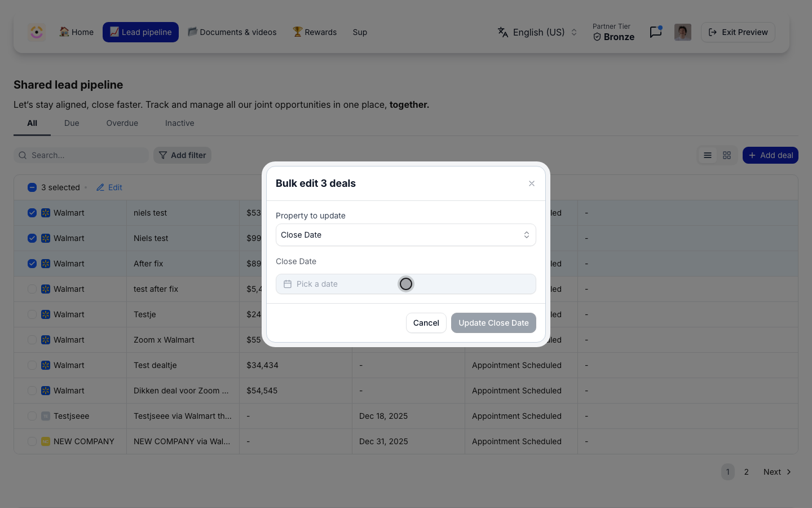Open the Property to update dropdown
The height and width of the screenshot is (508, 812).
pos(406,235)
